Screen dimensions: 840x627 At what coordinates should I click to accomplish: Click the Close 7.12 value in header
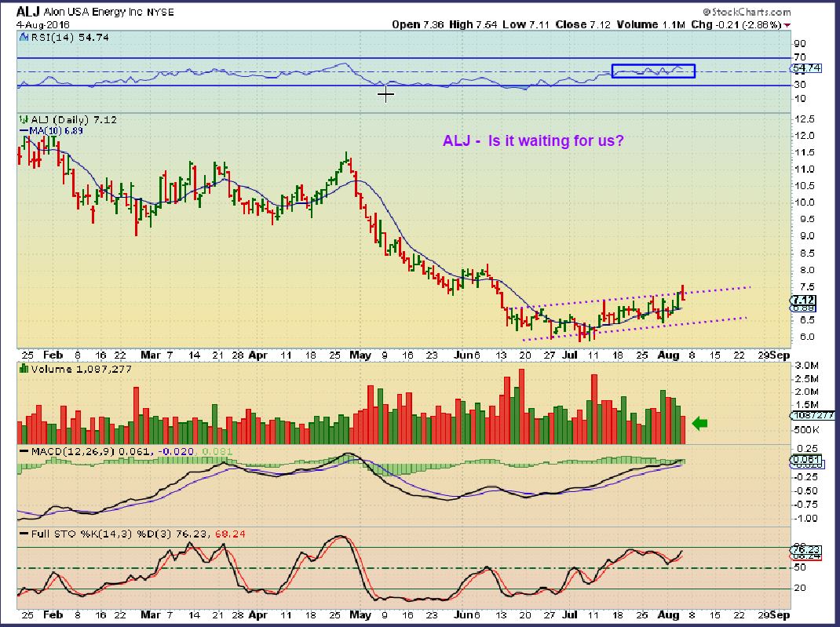tap(583, 24)
